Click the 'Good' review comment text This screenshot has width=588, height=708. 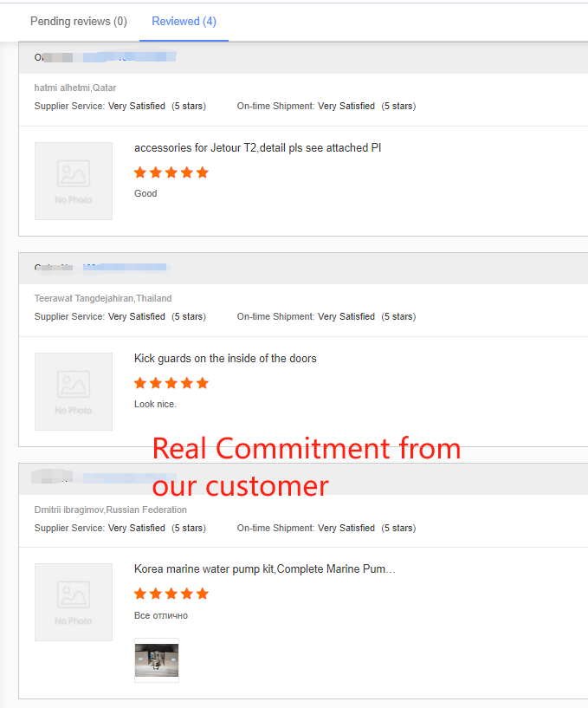click(x=145, y=193)
